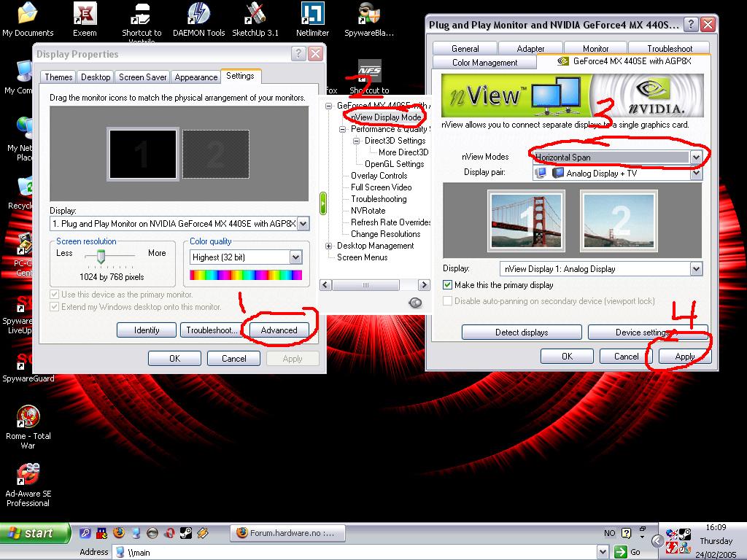Click the NVIDIA eye icon under the tree
Viewport: 747px width, 560px height.
click(x=415, y=303)
